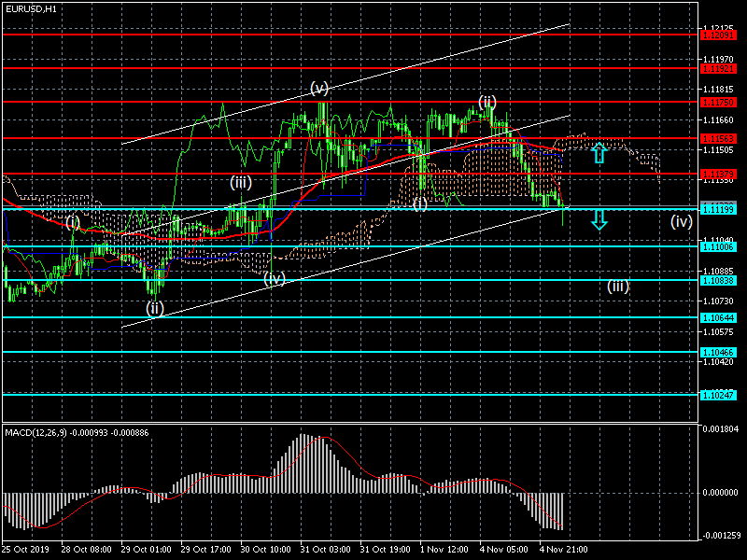The image size is (747, 560).
Task: Click the cyan 1.10466 price level tag
Action: (717, 353)
